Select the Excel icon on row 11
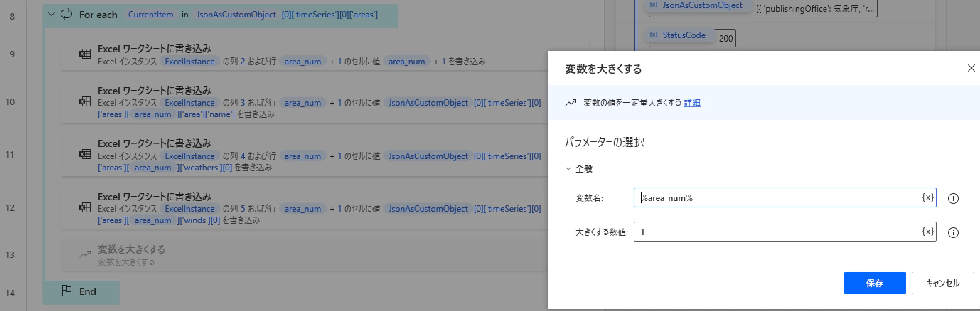The image size is (980, 311). [85, 154]
